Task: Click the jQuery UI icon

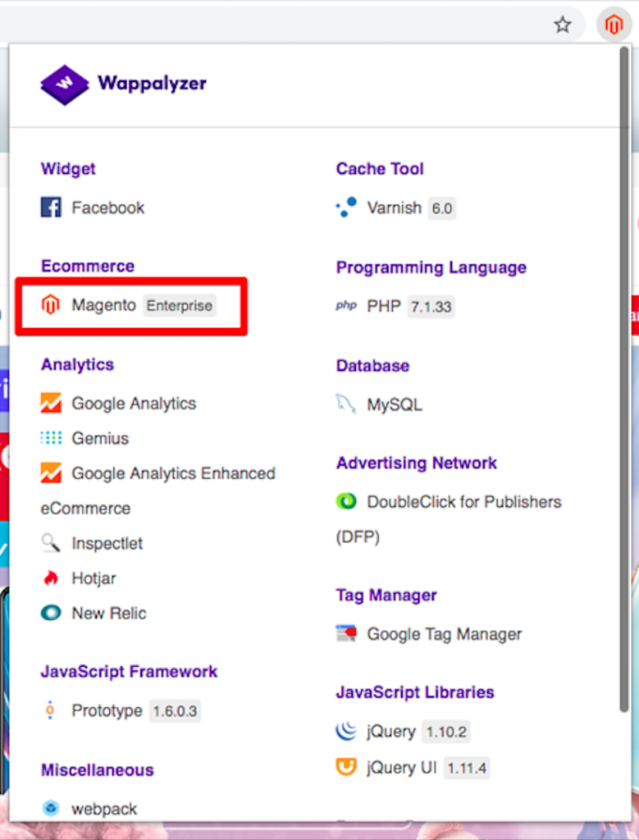Action: click(x=346, y=769)
